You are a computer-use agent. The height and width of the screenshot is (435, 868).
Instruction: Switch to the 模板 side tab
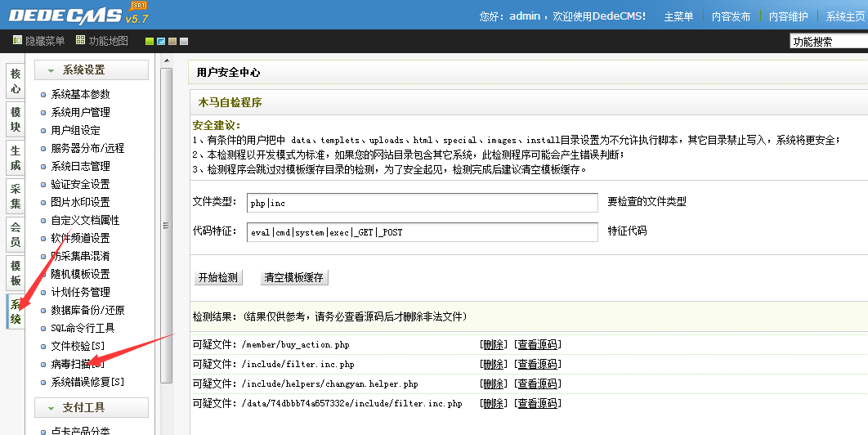click(x=16, y=273)
